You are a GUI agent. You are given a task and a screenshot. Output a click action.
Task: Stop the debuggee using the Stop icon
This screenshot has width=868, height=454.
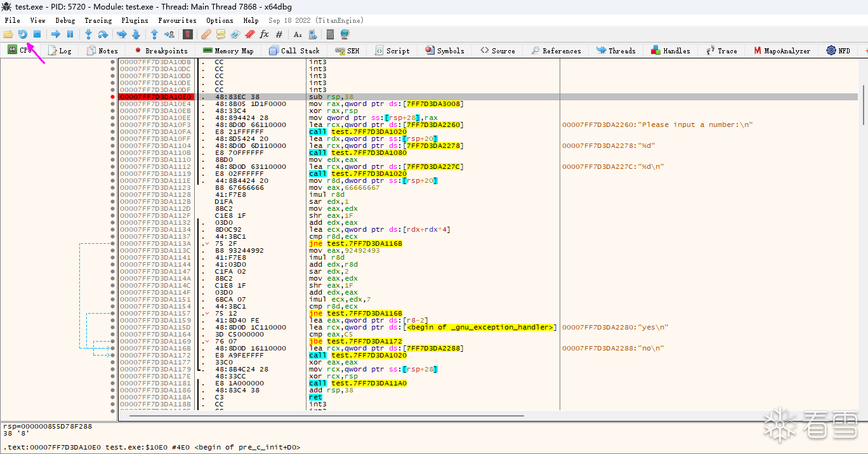click(x=37, y=34)
